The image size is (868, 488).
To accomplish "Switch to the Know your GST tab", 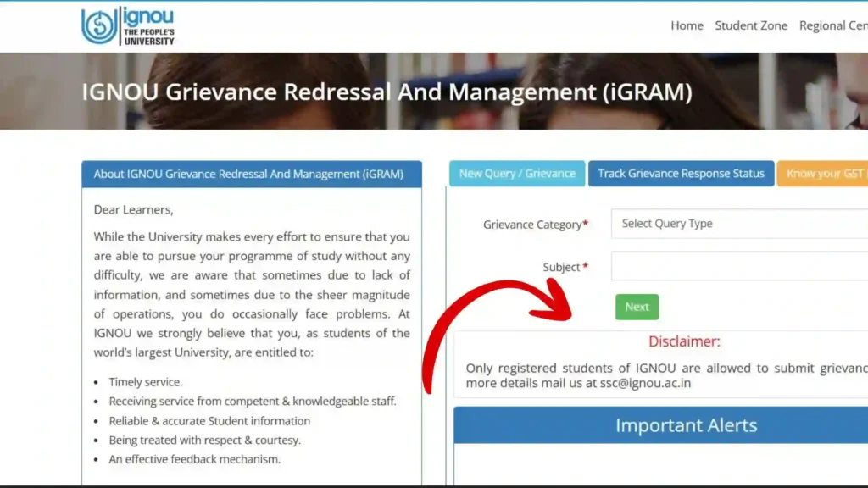I will tap(822, 173).
